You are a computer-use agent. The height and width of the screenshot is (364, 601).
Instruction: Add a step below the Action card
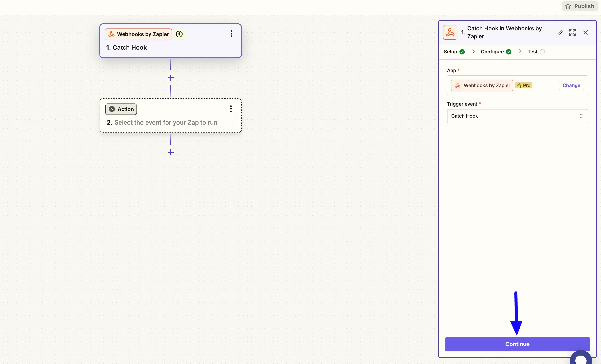click(171, 152)
